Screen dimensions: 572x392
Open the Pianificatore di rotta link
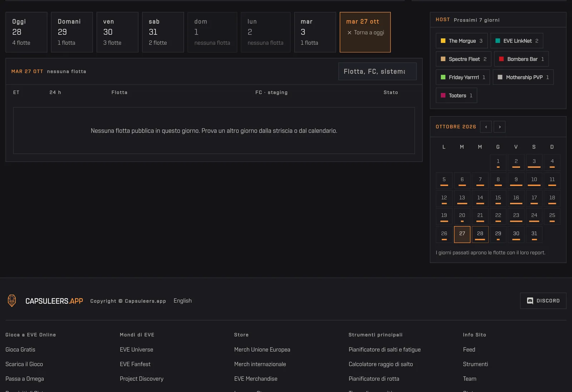[374, 379]
